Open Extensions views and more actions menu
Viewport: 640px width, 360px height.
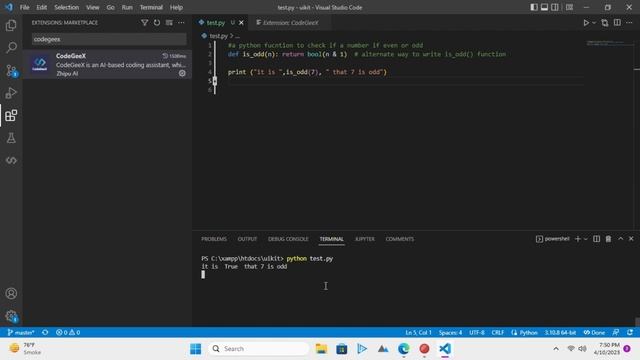click(x=181, y=23)
